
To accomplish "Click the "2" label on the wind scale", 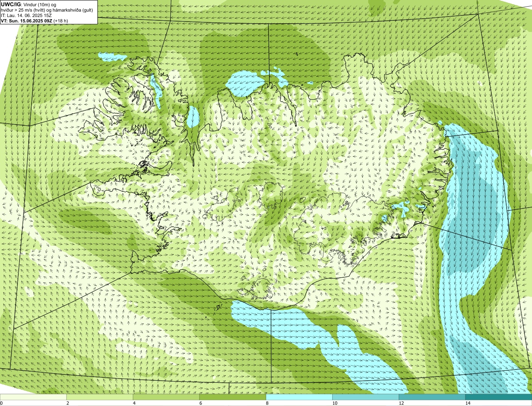I will (x=67, y=403).
